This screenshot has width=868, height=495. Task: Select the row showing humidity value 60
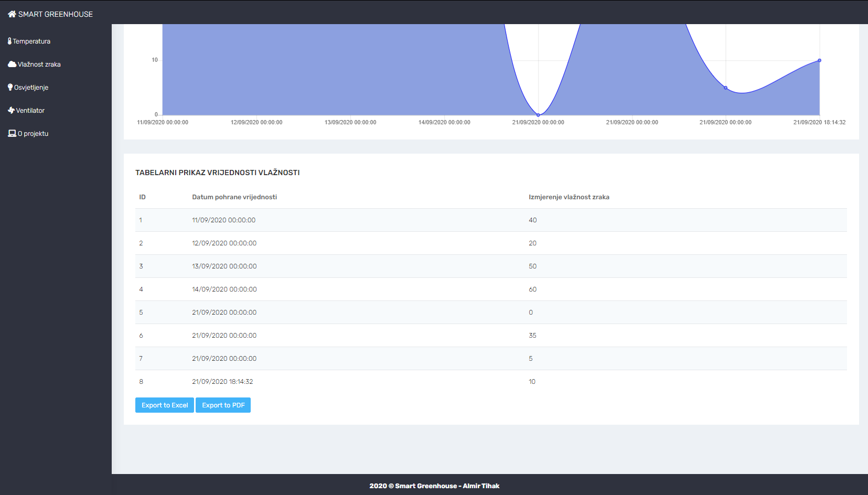[x=367, y=289]
